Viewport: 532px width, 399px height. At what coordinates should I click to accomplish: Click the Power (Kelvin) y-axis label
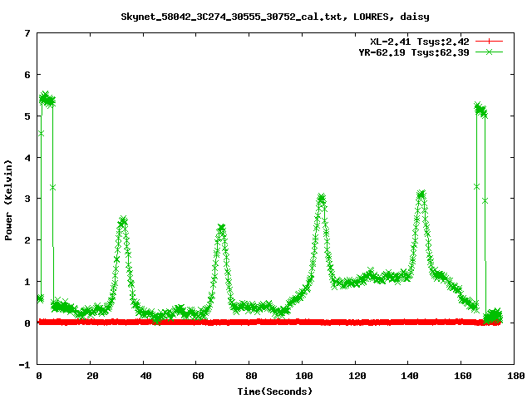(x=8, y=200)
